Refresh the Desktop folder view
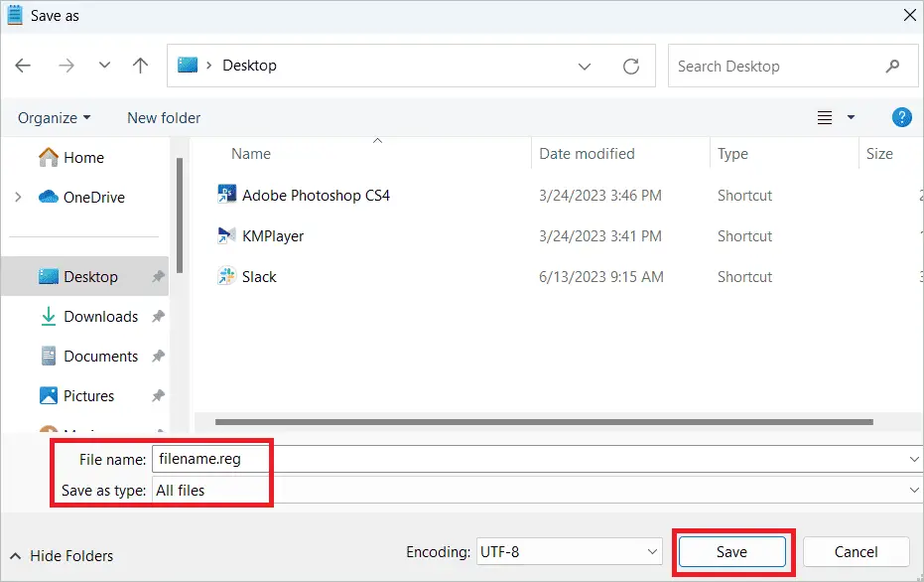Image resolution: width=924 pixels, height=582 pixels. coord(631,67)
